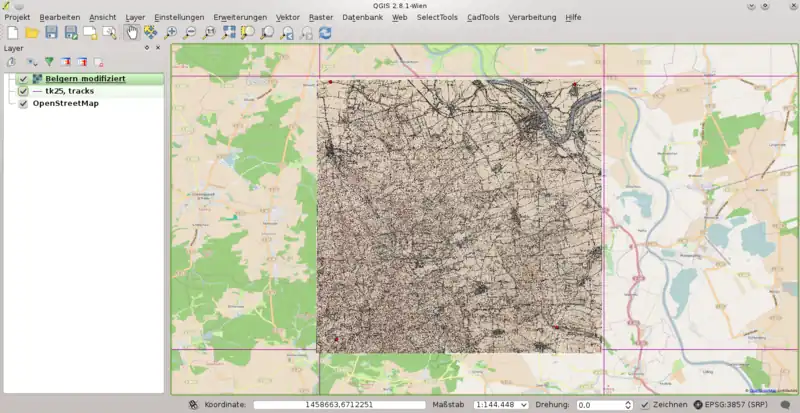Refresh the map canvas

(325, 33)
